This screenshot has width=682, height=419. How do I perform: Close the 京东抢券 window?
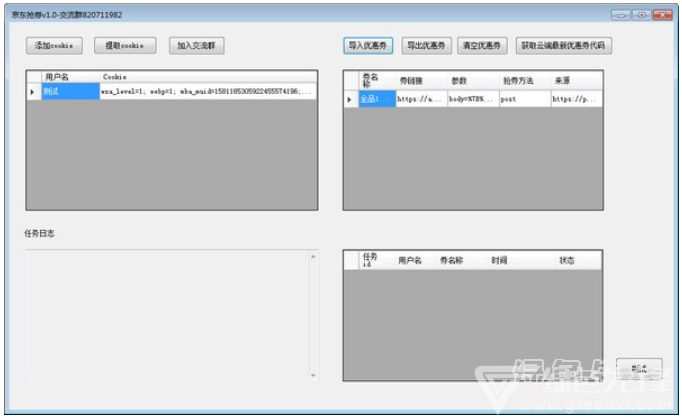[x=662, y=15]
